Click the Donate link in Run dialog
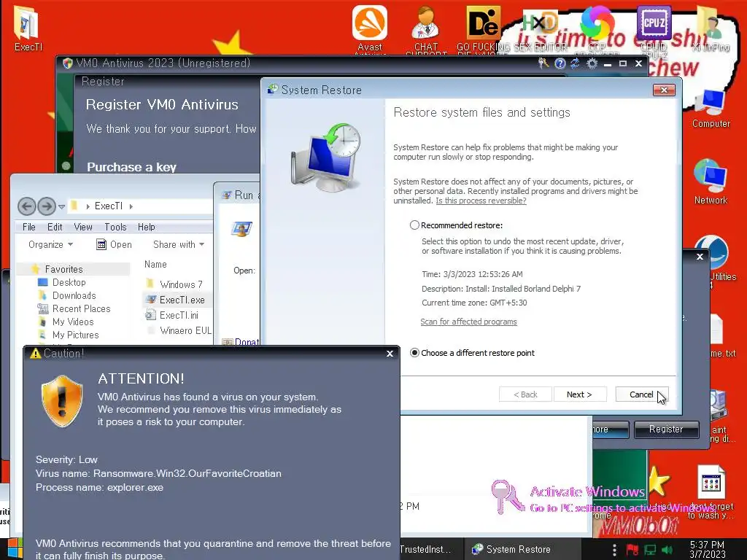Screen dimensions: 747x560 point(247,341)
